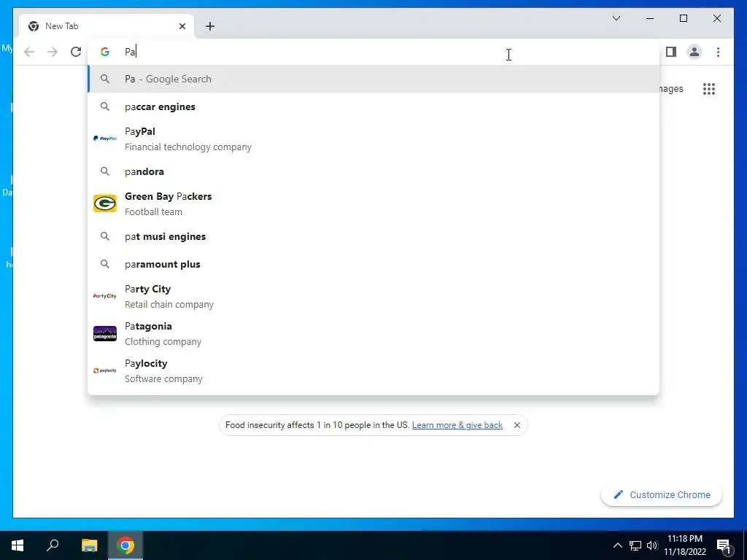
Task: Open the network status tray icon
Action: [635, 545]
